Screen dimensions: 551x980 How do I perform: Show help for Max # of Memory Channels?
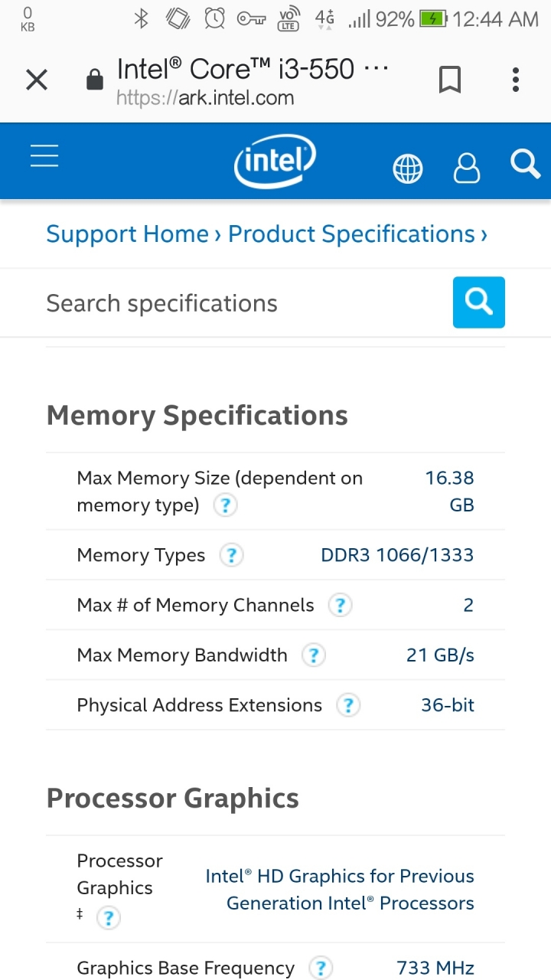340,606
